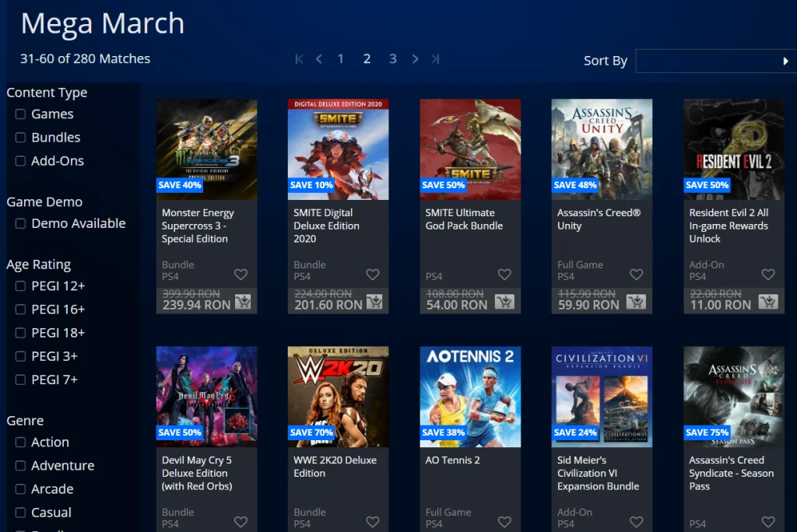Click the 54.00 RON price
This screenshot has width=797, height=532.
point(456,305)
